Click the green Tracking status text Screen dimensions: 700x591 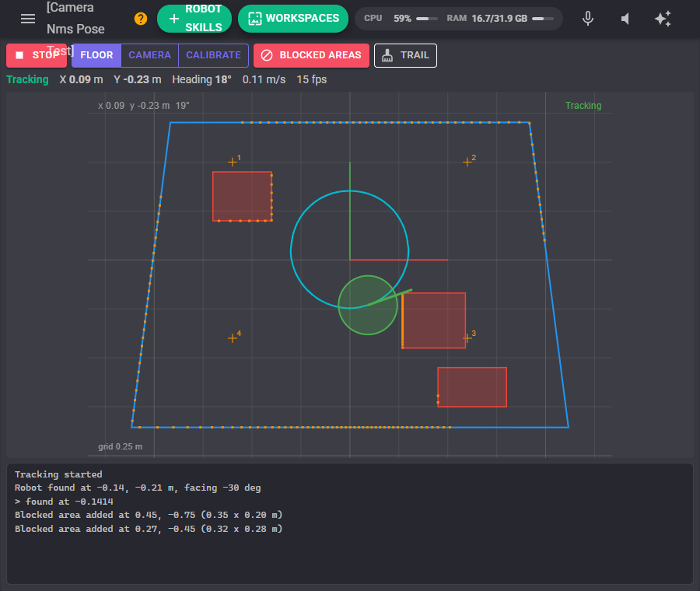point(27,79)
